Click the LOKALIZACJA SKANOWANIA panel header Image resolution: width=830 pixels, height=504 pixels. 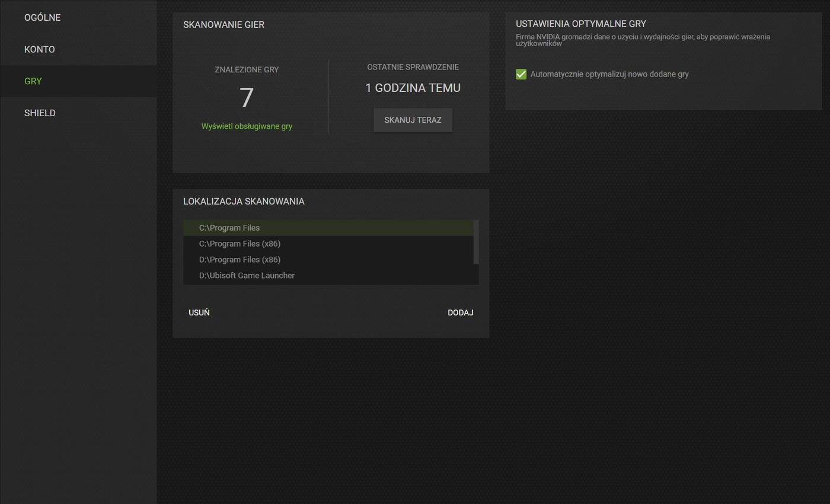click(244, 201)
